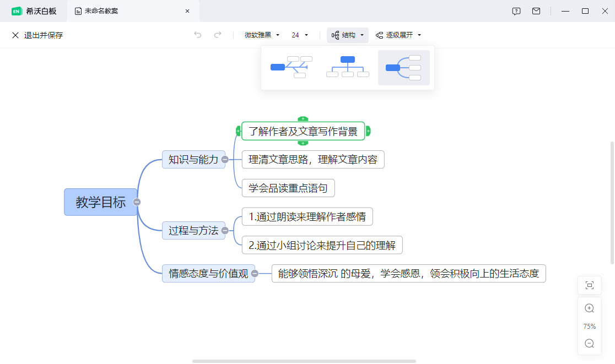Screen dimensions: 615x364
Task: Zoom in with the magnifier plus
Action: pyautogui.click(x=589, y=308)
